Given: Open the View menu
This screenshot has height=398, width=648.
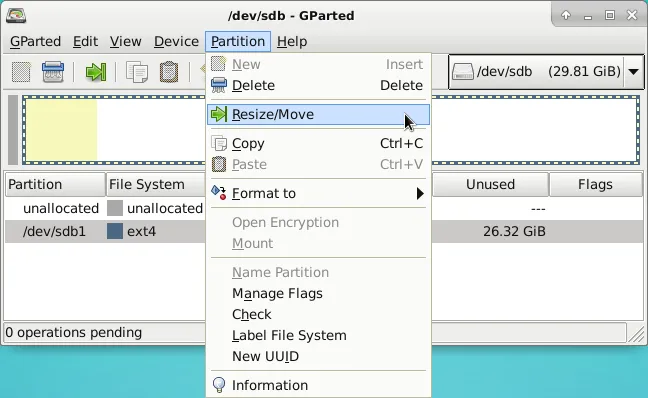Looking at the screenshot, I should click(126, 41).
